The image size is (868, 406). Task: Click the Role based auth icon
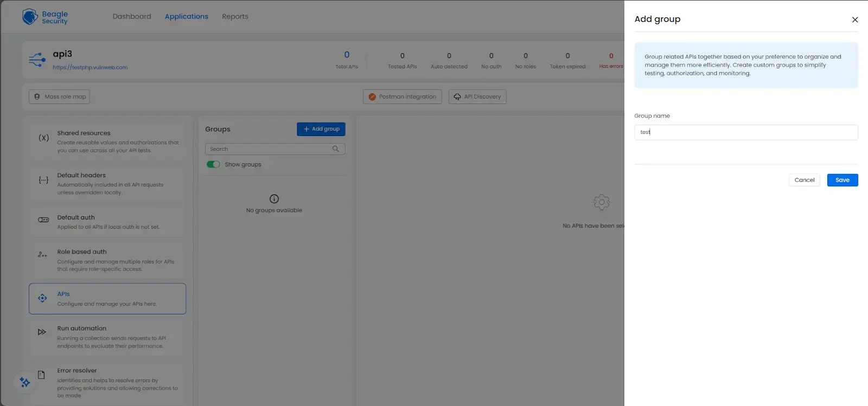pos(42,254)
